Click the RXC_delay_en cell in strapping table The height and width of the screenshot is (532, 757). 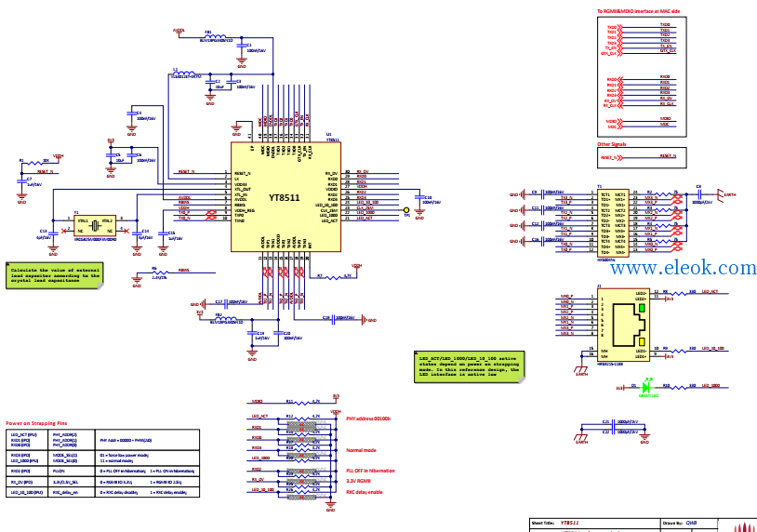(65, 492)
